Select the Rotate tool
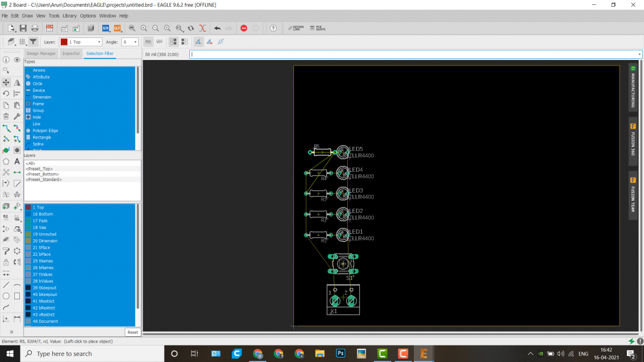The height and width of the screenshot is (362, 644). [x=6, y=94]
